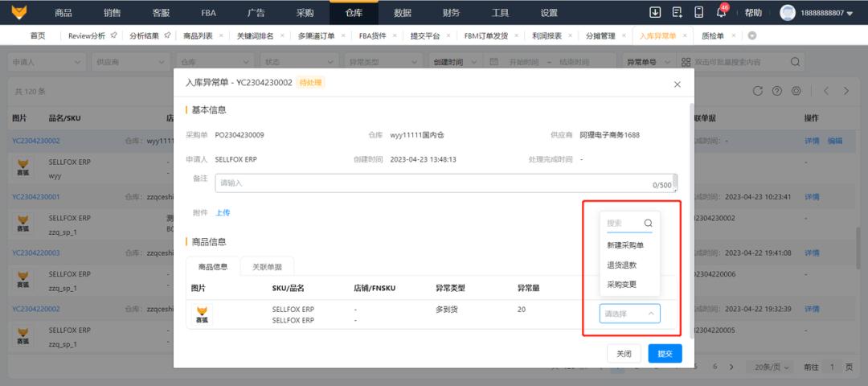Open the 仓库 main menu
Image resolution: width=868 pixels, height=386 pixels.
click(354, 13)
